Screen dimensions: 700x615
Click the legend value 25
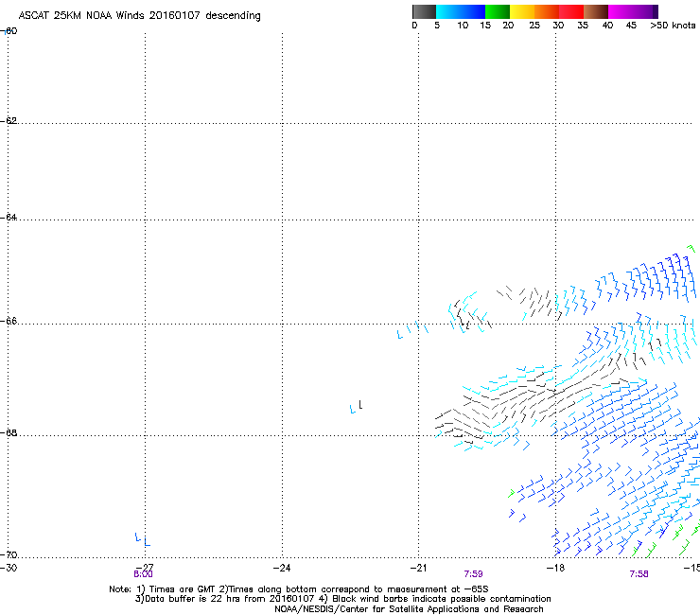point(534,26)
